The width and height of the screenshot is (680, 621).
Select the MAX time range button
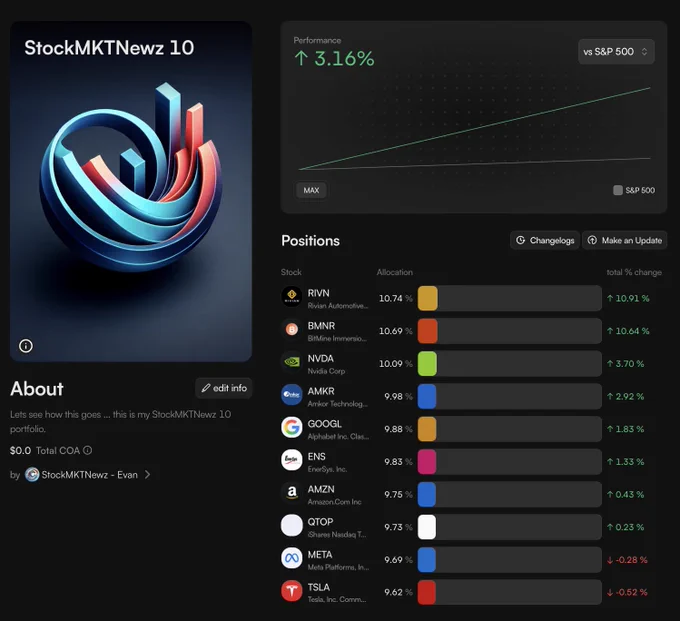coord(311,190)
